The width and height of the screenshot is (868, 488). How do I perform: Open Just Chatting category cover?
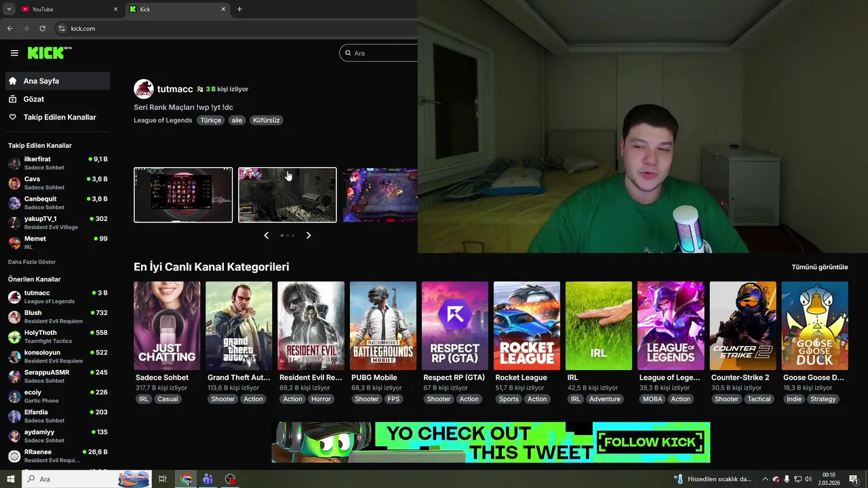click(167, 325)
